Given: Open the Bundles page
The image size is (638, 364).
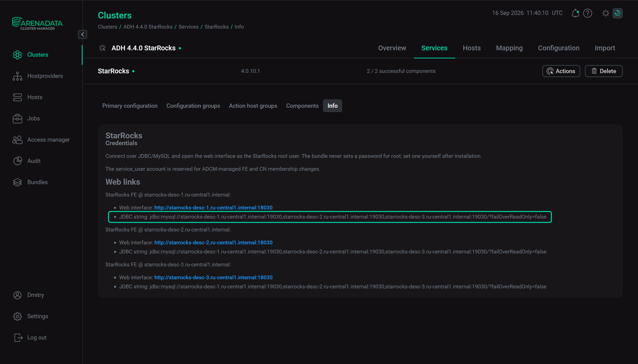Looking at the screenshot, I should point(37,182).
